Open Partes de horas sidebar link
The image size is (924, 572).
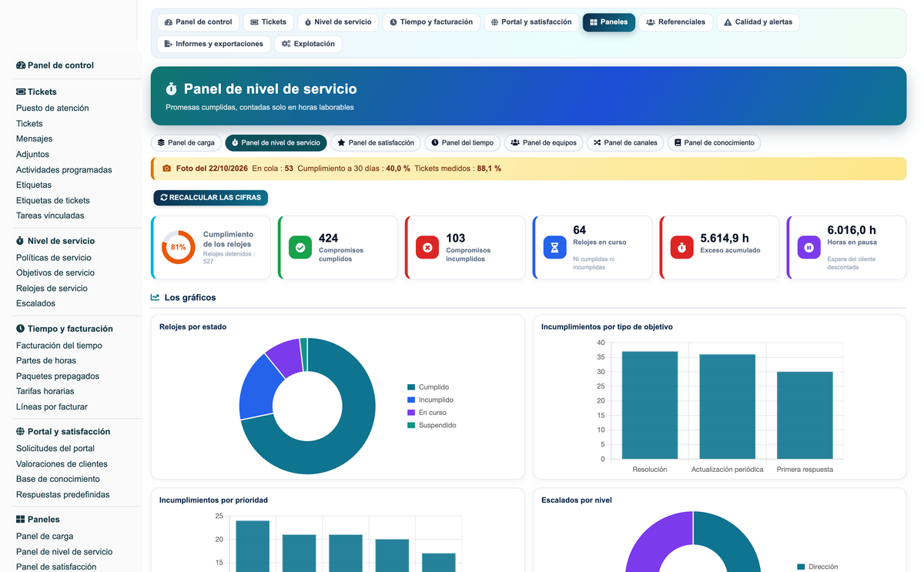46,360
